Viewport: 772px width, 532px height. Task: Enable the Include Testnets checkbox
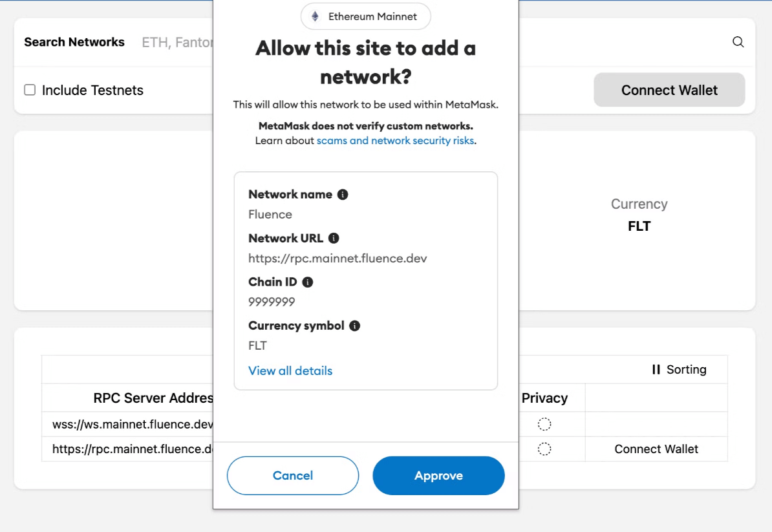click(x=29, y=90)
